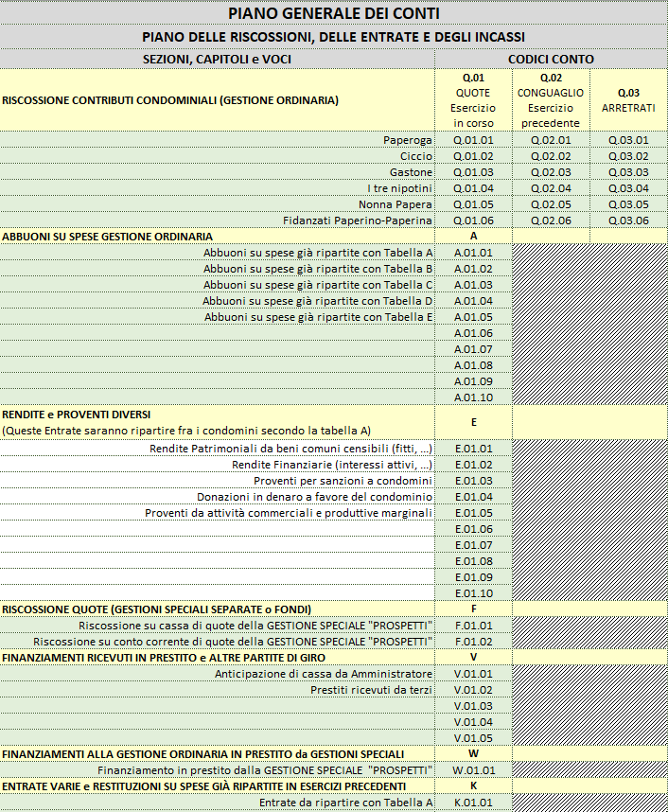Image resolution: width=668 pixels, height=812 pixels.
Task: Select Anticipazione di cassa da Amministratore row
Action: 217,673
